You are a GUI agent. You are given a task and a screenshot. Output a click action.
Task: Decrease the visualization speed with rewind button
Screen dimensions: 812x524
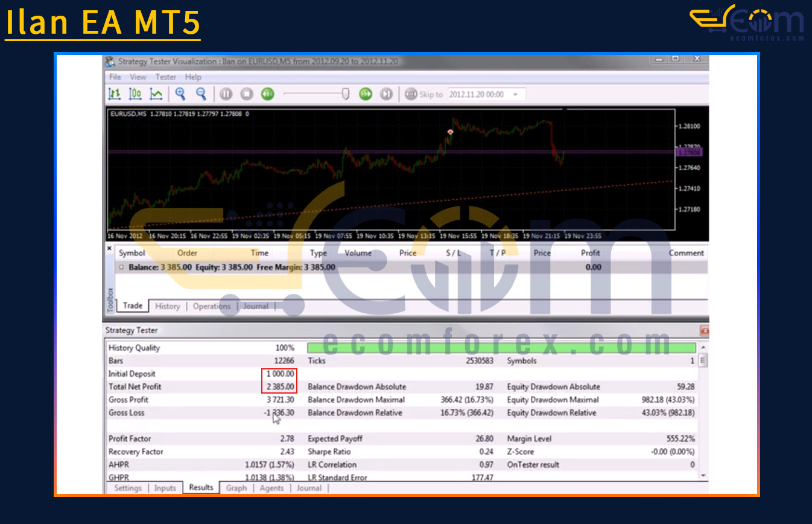[x=268, y=94]
